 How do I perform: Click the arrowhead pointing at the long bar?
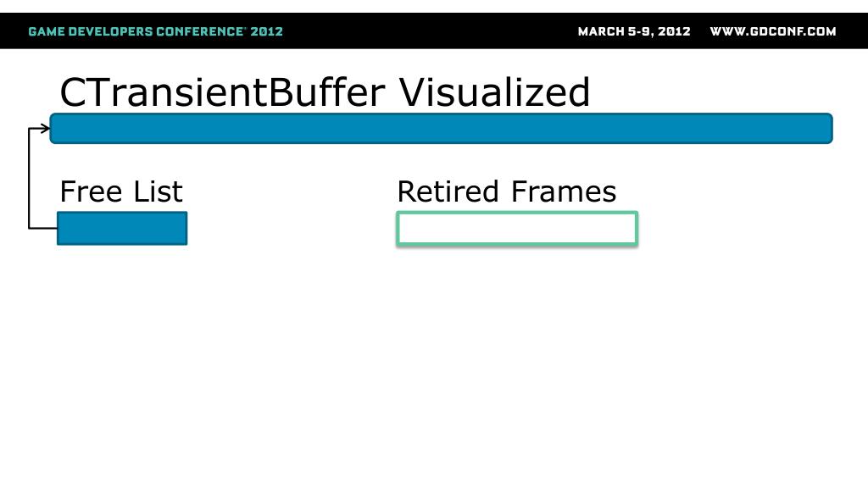[x=45, y=129]
